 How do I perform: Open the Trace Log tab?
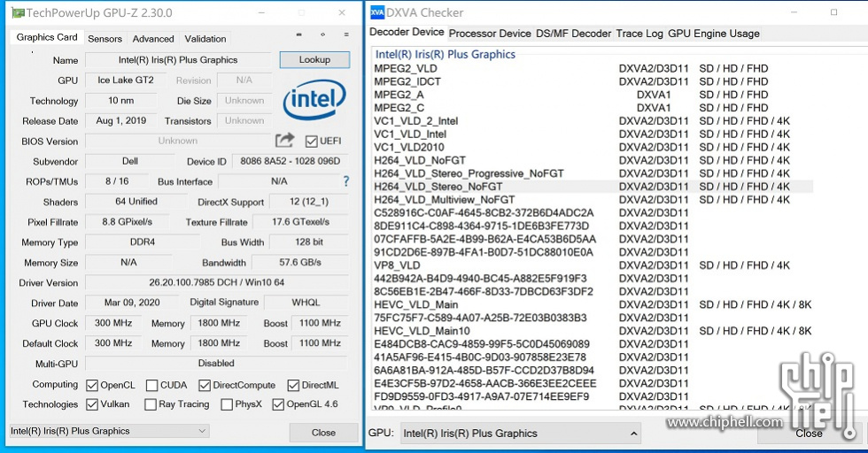click(x=639, y=34)
